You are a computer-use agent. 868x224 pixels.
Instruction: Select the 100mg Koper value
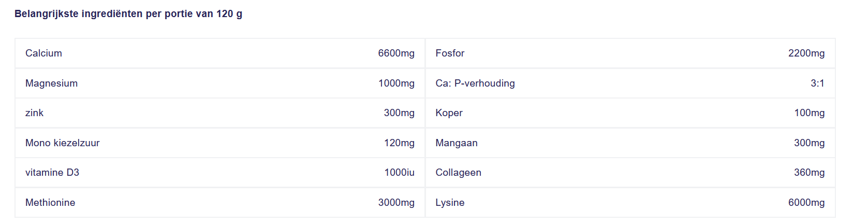click(810, 113)
